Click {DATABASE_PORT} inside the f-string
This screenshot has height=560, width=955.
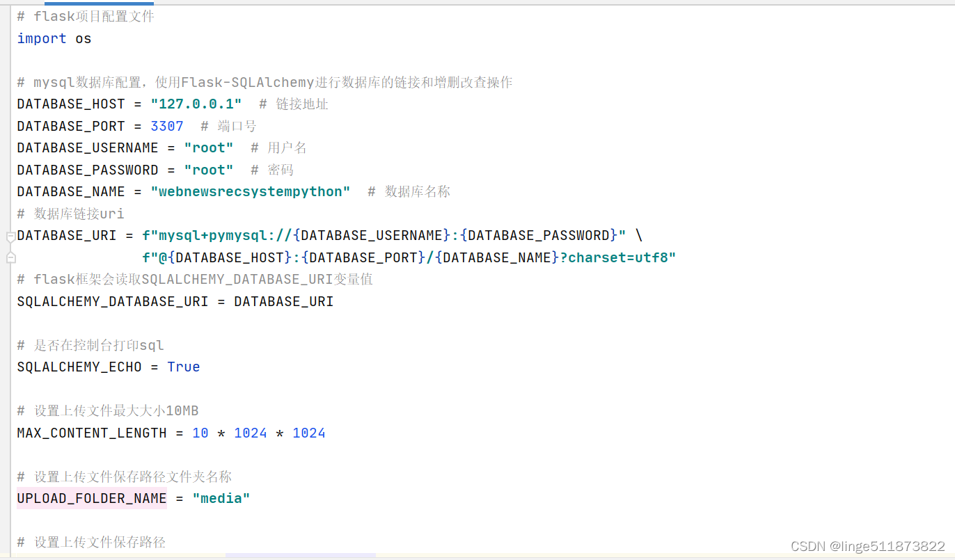364,257
